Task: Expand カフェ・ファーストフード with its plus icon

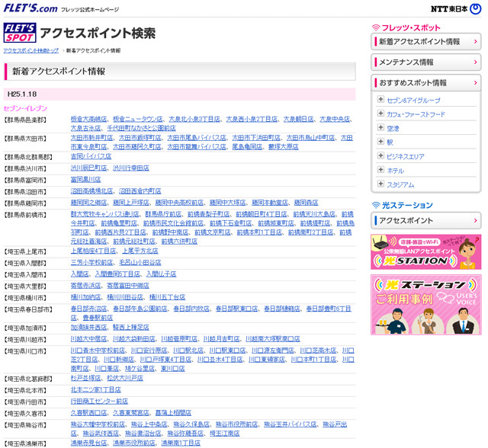Action: click(380, 114)
